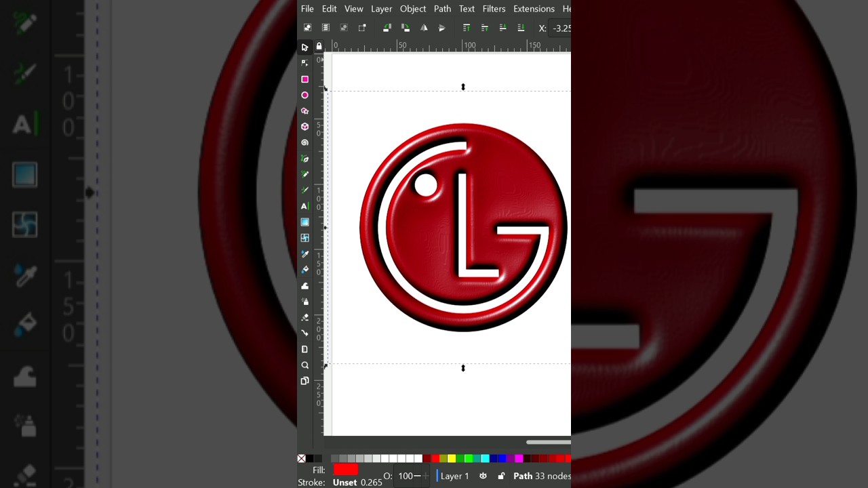868x488 pixels.
Task: Select the Connector tool
Action: (304, 333)
